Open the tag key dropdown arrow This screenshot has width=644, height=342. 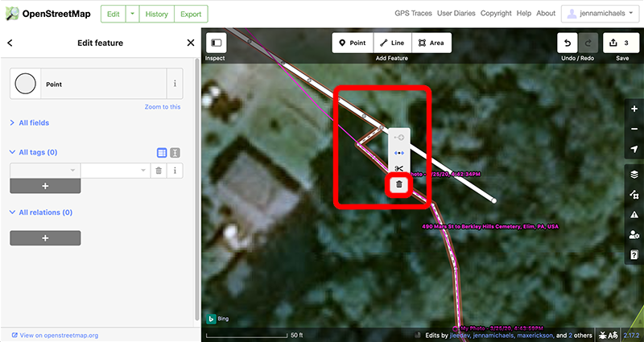tap(72, 171)
